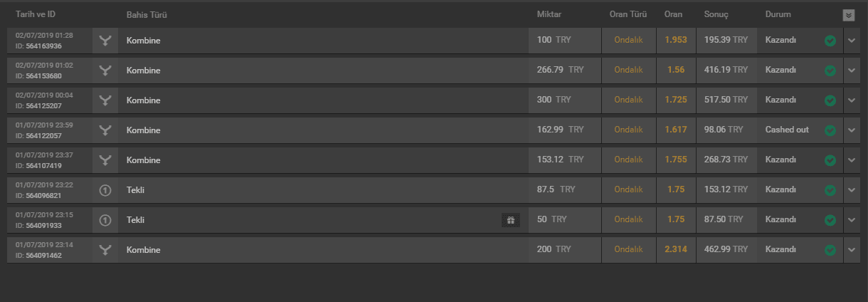This screenshot has width=868, height=302.
Task: Click the combo icon for bet 564091462
Action: click(x=105, y=250)
